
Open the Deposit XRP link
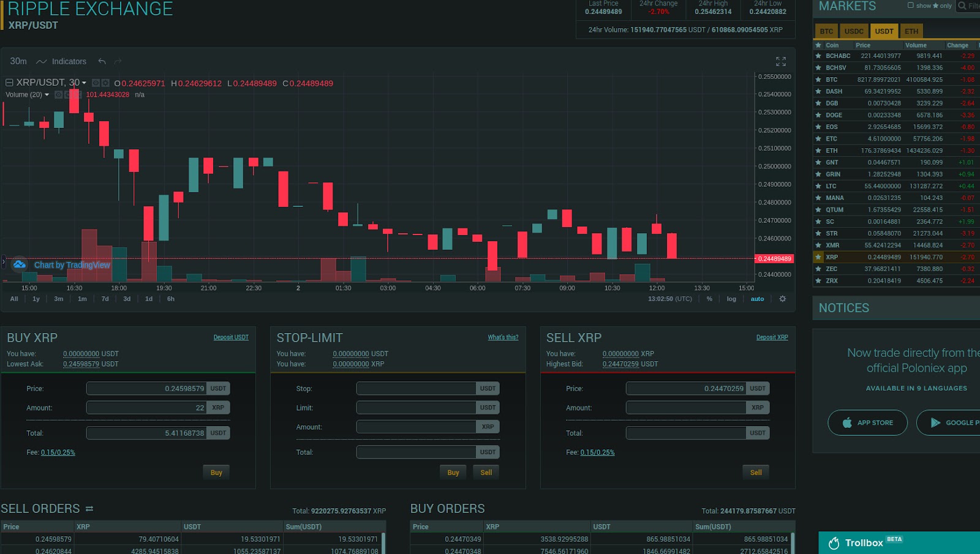(x=772, y=337)
